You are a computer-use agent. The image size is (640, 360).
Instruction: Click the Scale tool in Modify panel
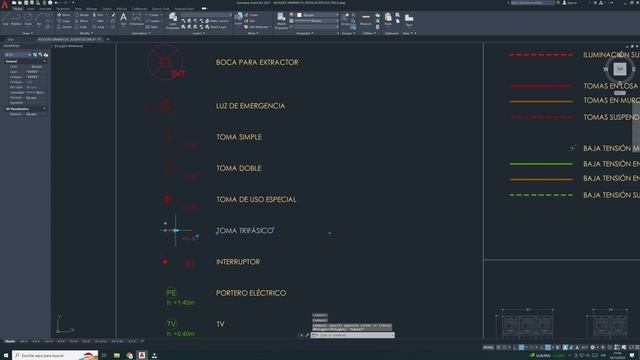tap(81, 27)
